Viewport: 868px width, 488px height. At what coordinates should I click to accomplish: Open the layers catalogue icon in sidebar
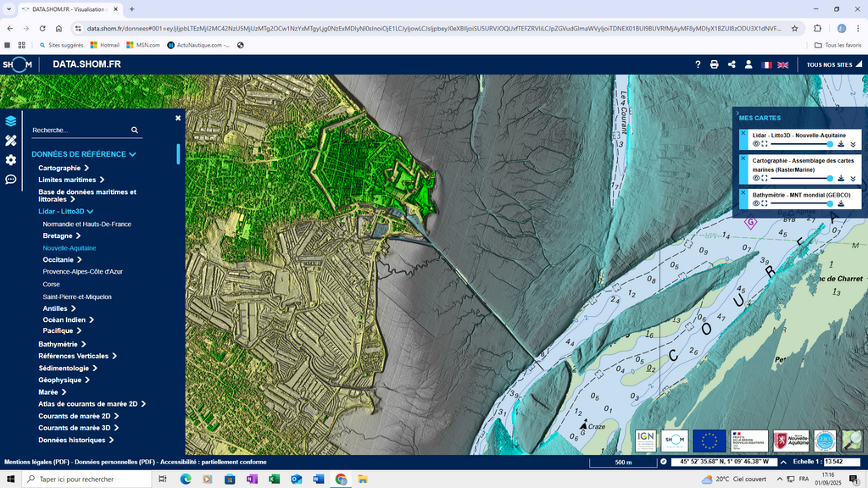click(x=10, y=121)
